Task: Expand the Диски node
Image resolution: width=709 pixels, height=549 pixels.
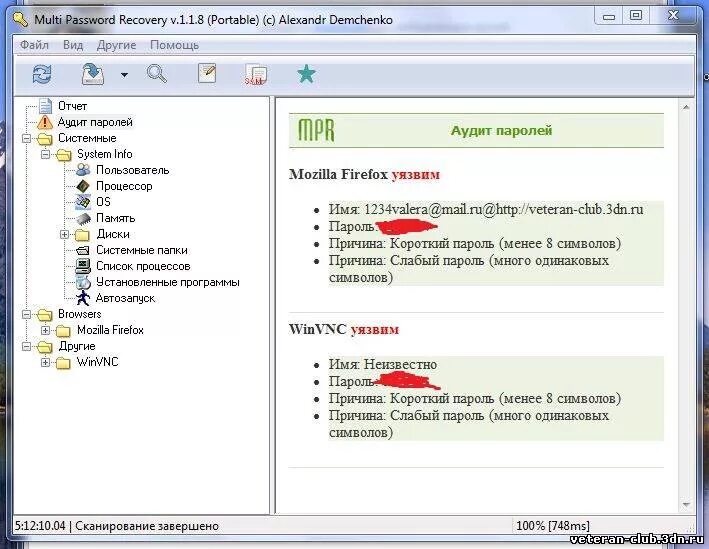Action: (64, 234)
